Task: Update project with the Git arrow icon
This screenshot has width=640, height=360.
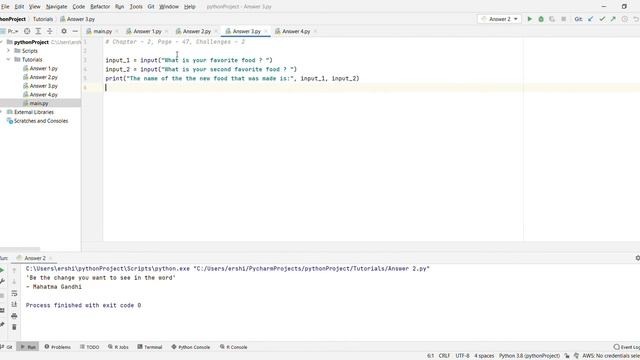Action: tap(590, 19)
